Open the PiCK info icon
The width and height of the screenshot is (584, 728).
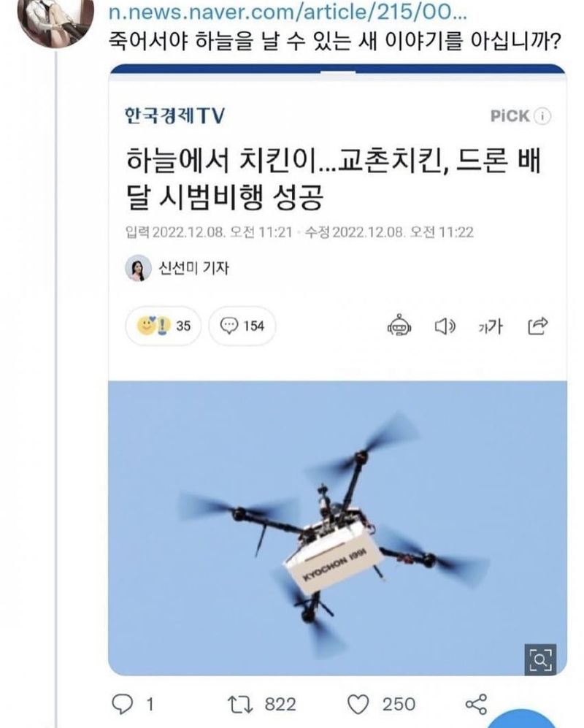[542, 116]
